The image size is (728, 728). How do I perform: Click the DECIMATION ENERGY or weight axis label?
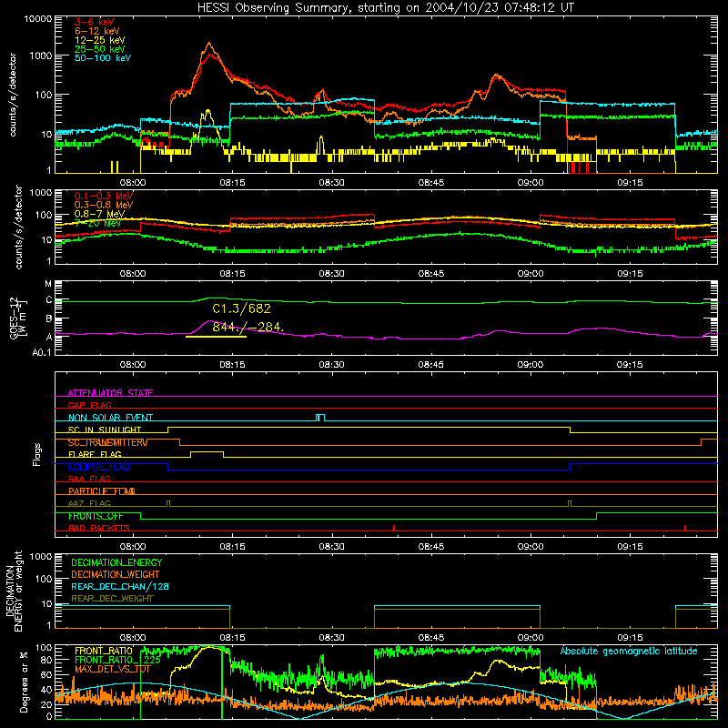coord(14,591)
